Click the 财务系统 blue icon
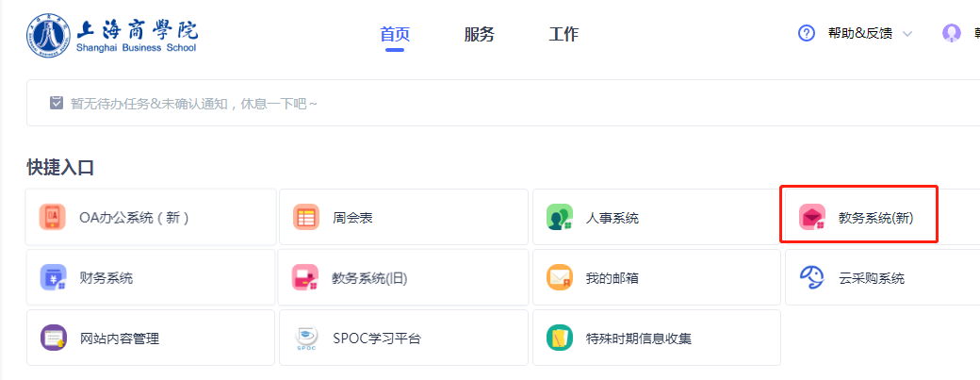This screenshot has height=380, width=980. click(53, 277)
